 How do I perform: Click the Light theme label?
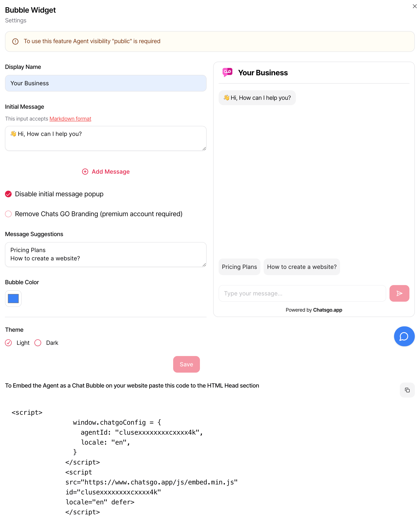pyautogui.click(x=23, y=343)
